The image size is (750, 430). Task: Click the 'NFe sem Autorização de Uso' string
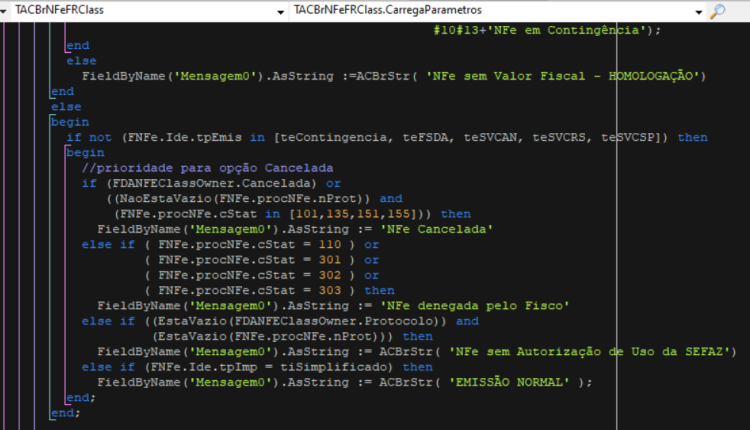pos(589,352)
